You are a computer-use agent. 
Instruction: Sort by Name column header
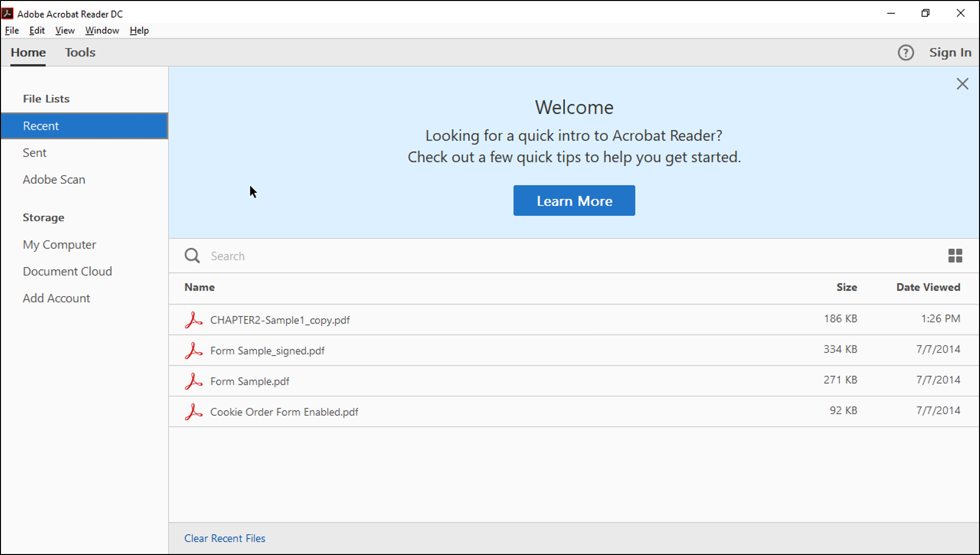tap(199, 287)
